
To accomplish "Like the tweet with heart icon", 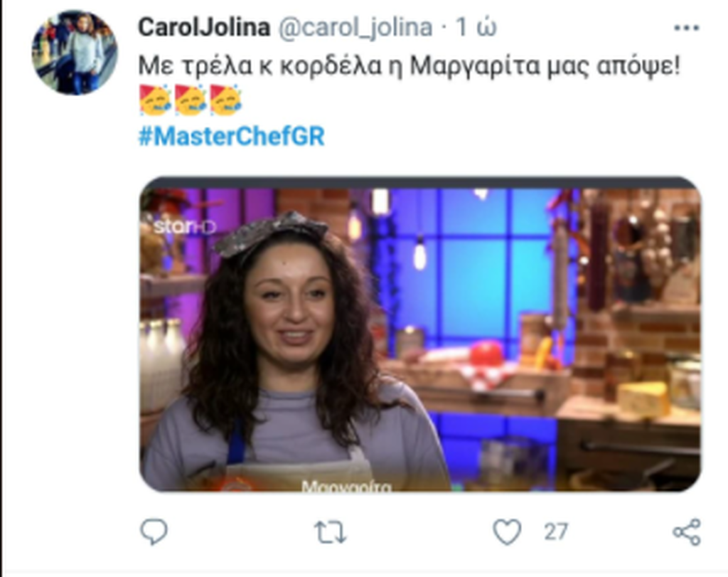I will [506, 532].
